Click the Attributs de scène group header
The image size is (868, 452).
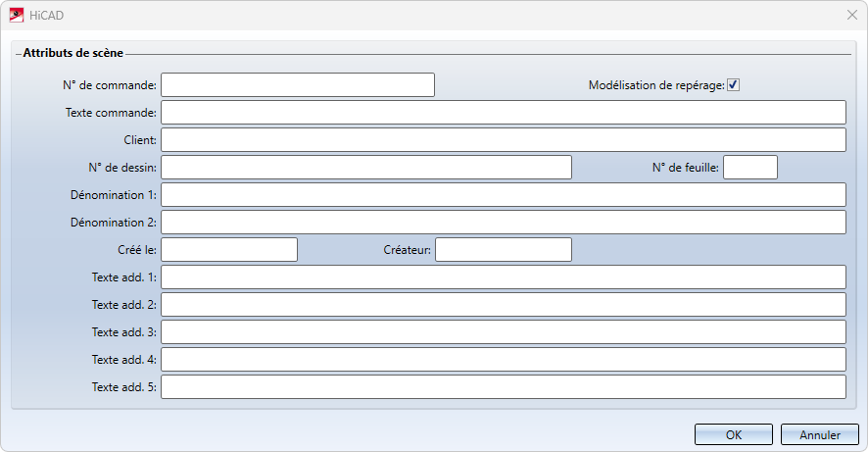pos(73,53)
